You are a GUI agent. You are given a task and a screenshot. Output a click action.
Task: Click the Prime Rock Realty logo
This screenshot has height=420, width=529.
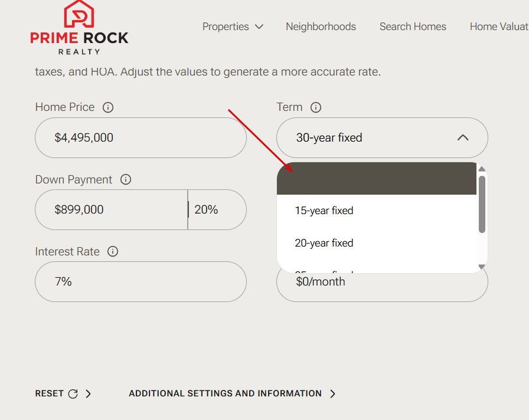coord(79,28)
